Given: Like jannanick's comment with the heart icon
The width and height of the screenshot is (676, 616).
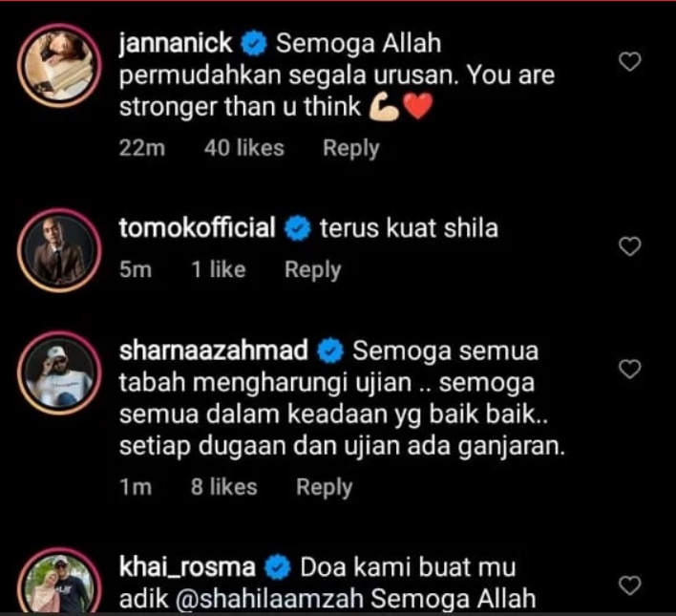Looking at the screenshot, I should tap(629, 61).
